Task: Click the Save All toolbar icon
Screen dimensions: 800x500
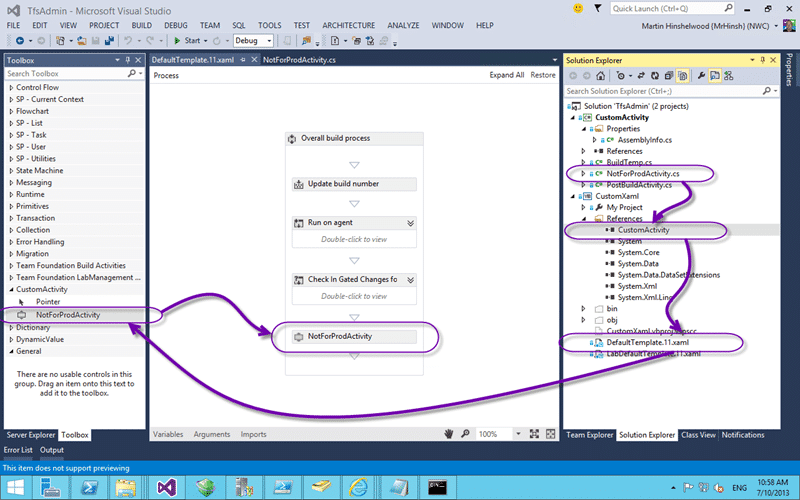Action: (108, 40)
